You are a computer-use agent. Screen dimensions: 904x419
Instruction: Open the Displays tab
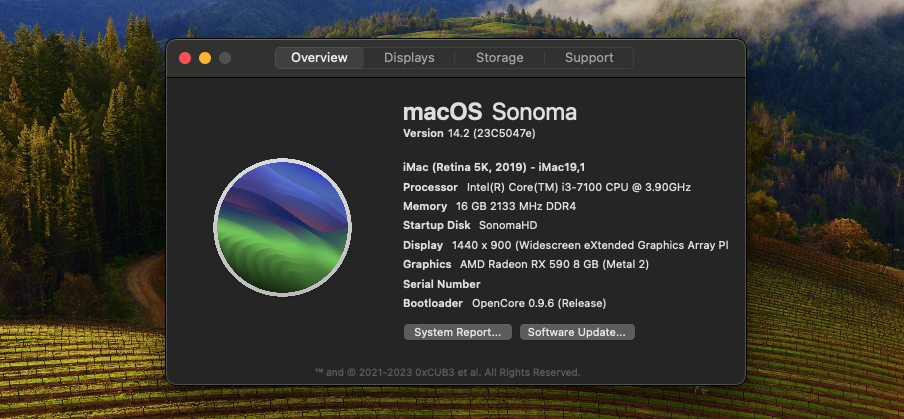409,58
